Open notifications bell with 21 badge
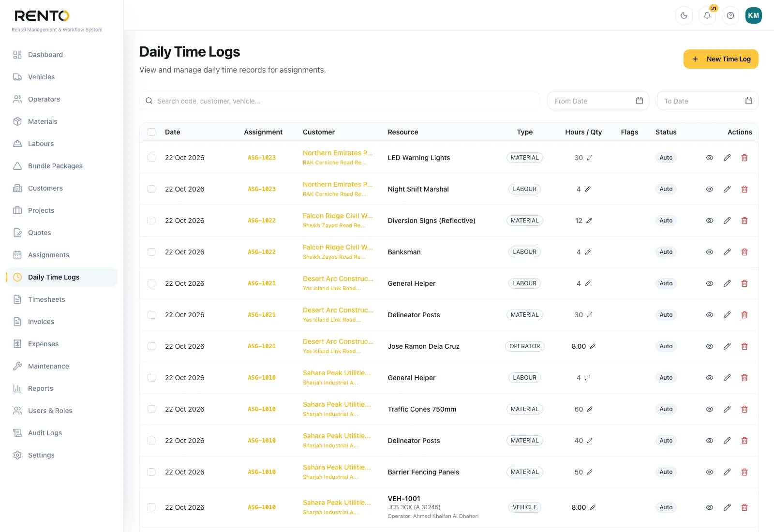The height and width of the screenshot is (532, 774). coord(707,15)
